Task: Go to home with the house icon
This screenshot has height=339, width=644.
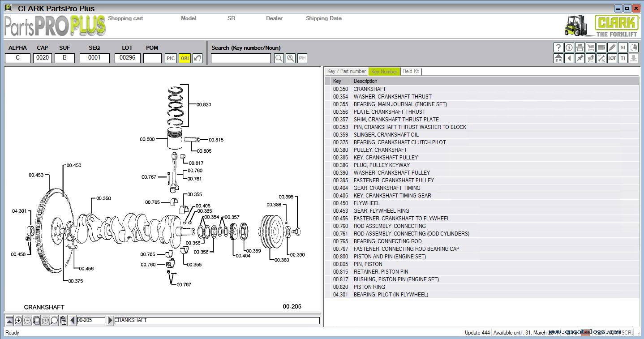Action: pos(558,58)
